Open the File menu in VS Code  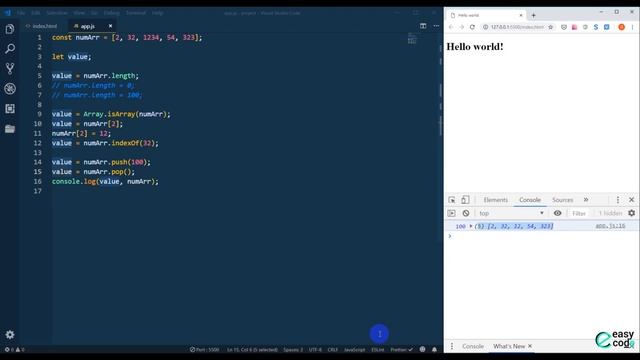[x=21, y=13]
